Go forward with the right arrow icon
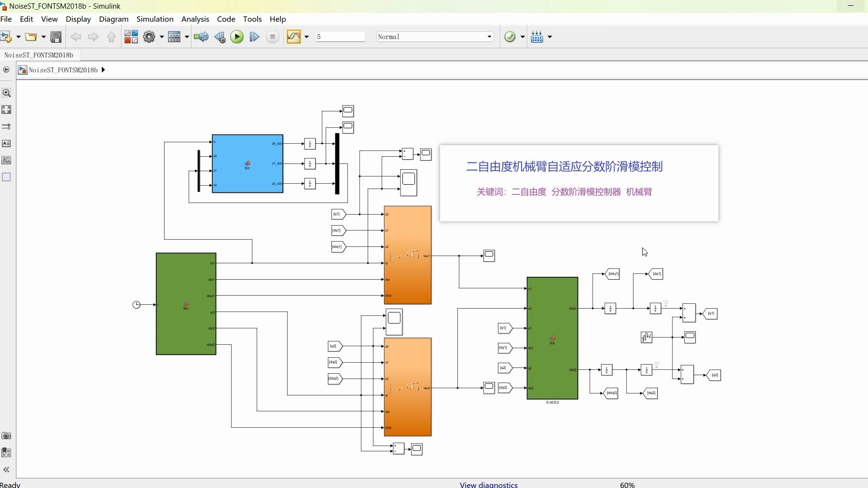 tap(93, 37)
